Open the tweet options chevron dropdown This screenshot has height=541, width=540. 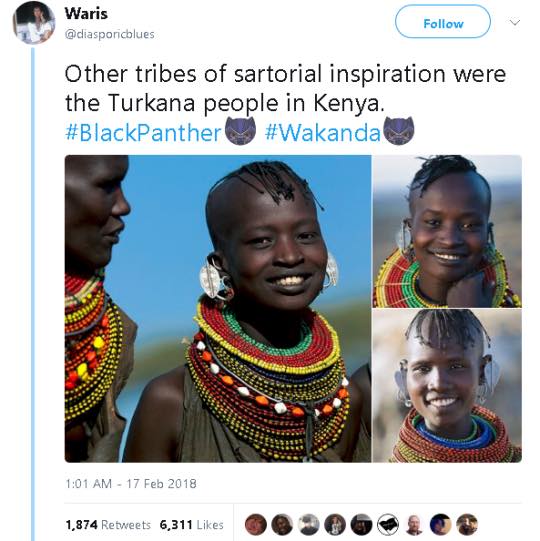[x=515, y=23]
